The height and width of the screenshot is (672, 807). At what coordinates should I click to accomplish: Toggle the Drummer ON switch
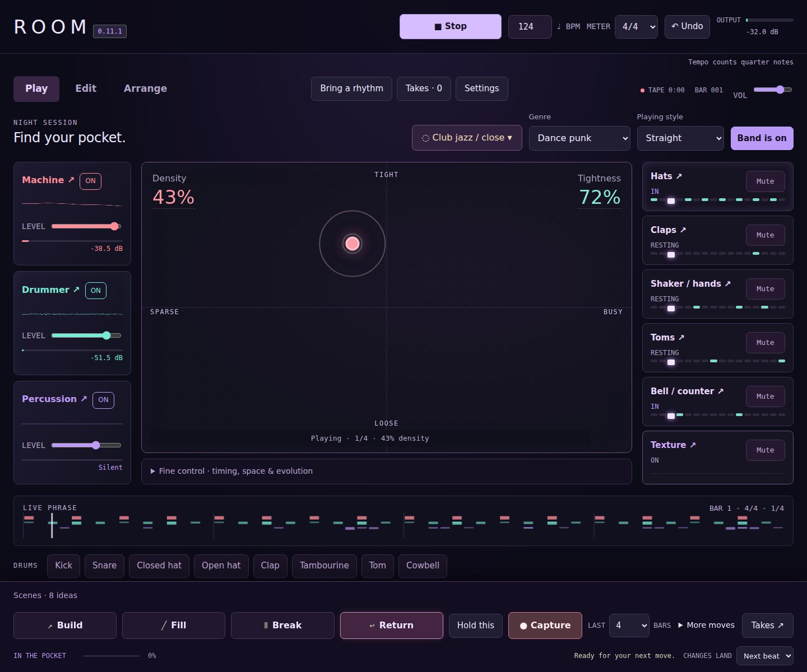(x=96, y=291)
